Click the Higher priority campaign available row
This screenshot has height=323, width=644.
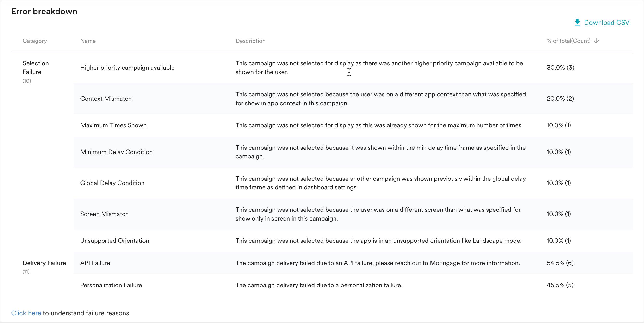tap(127, 68)
